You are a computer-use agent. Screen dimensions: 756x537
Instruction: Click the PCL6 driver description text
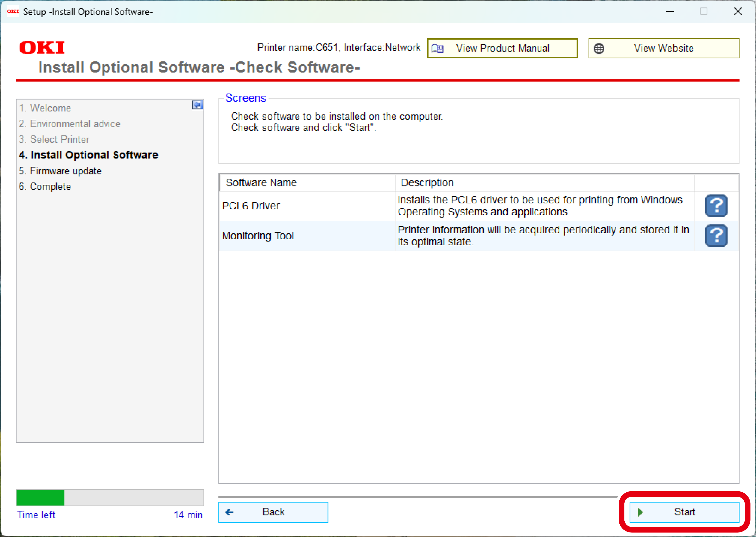point(540,206)
